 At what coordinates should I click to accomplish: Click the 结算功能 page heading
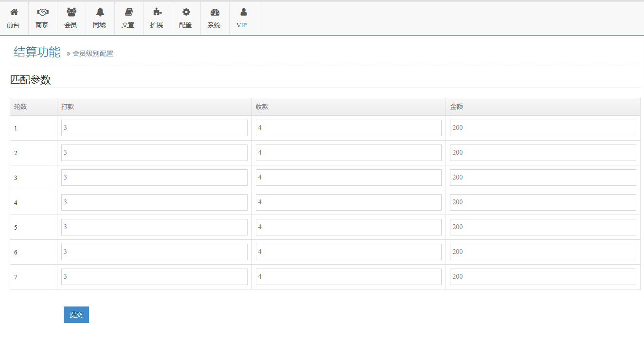point(37,52)
